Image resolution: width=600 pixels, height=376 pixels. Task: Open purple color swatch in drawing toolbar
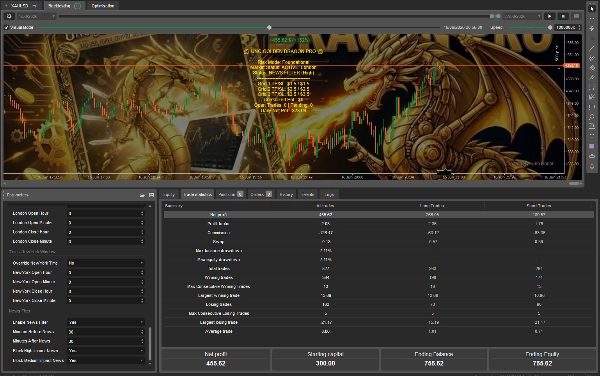[x=592, y=146]
